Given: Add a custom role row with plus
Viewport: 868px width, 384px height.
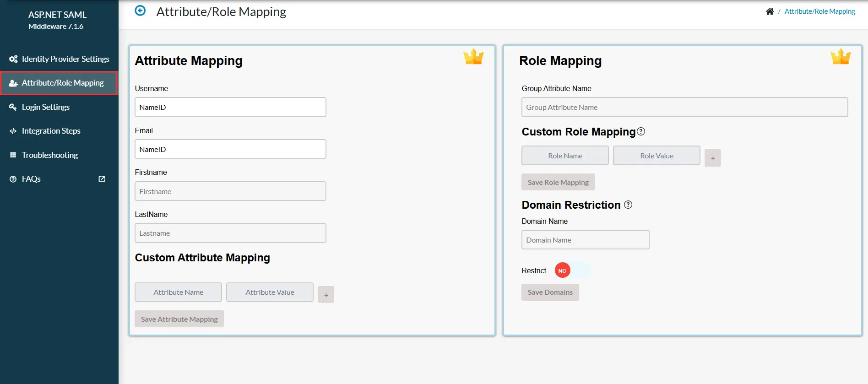Looking at the screenshot, I should pyautogui.click(x=712, y=158).
